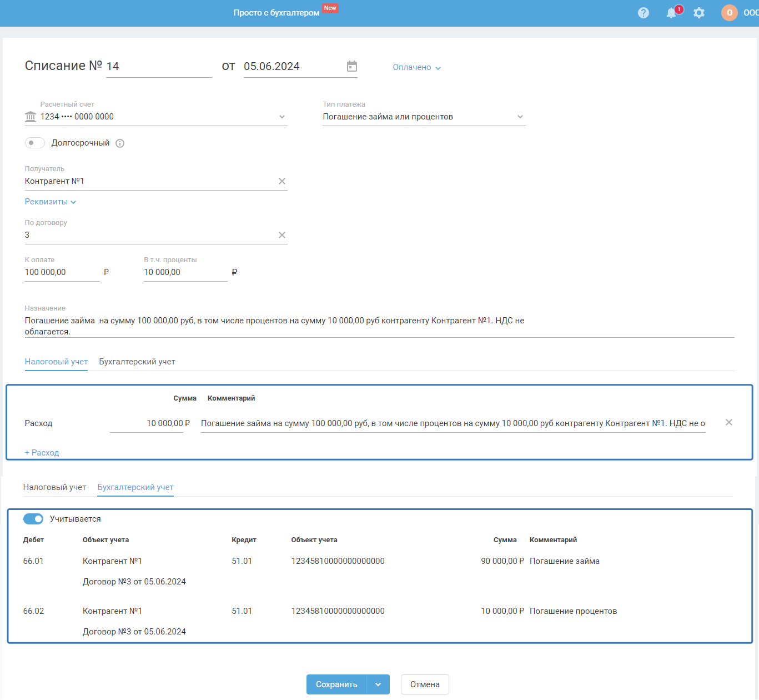Clear the Получатель field
This screenshot has height=700, width=759.
tap(282, 181)
